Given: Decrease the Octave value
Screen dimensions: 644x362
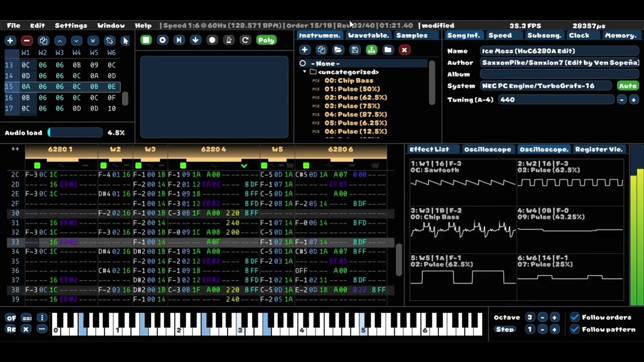Looking at the screenshot, I should pyautogui.click(x=542, y=317).
